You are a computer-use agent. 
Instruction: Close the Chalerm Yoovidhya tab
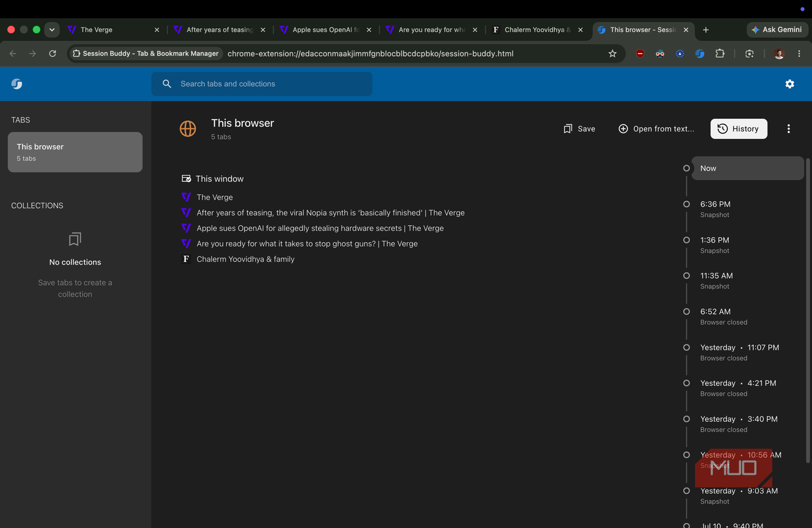pyautogui.click(x=580, y=29)
